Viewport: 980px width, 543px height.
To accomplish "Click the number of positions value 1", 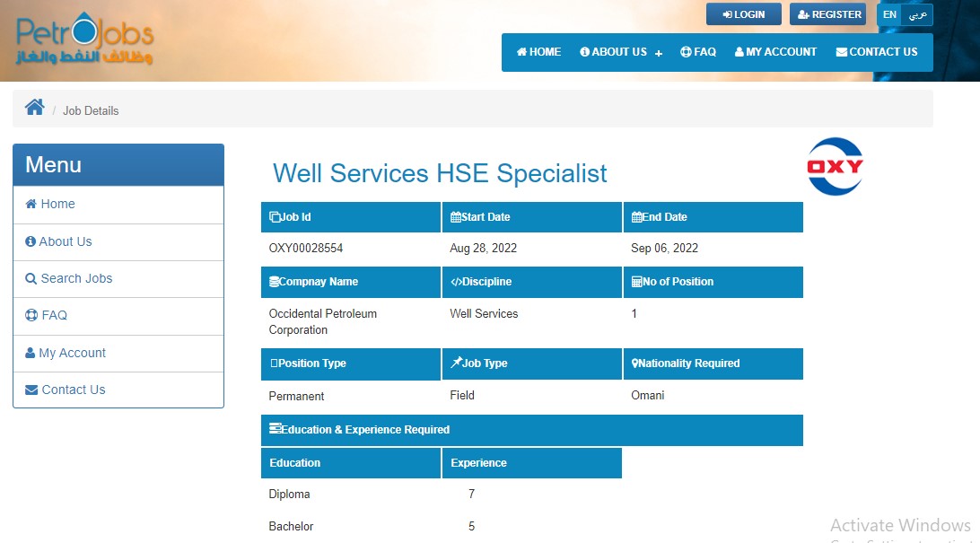I will (634, 313).
